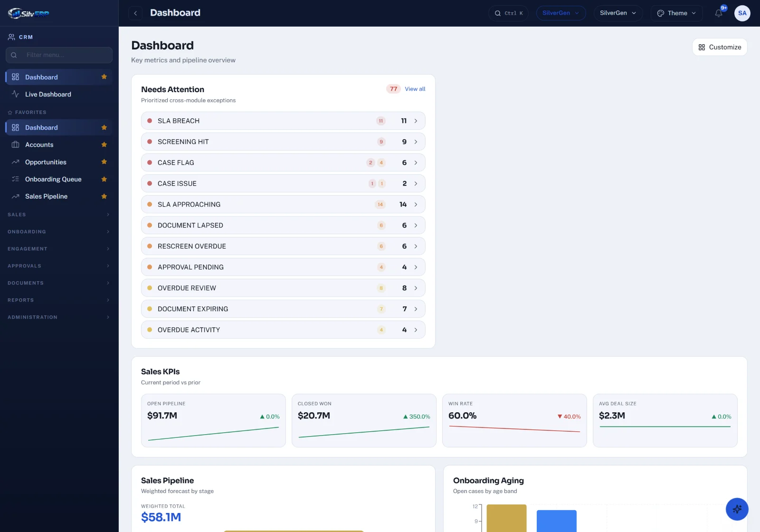760x532 pixels.
Task: Click the arrow on the OVERDUE ACTIVITY row
Action: [416, 330]
